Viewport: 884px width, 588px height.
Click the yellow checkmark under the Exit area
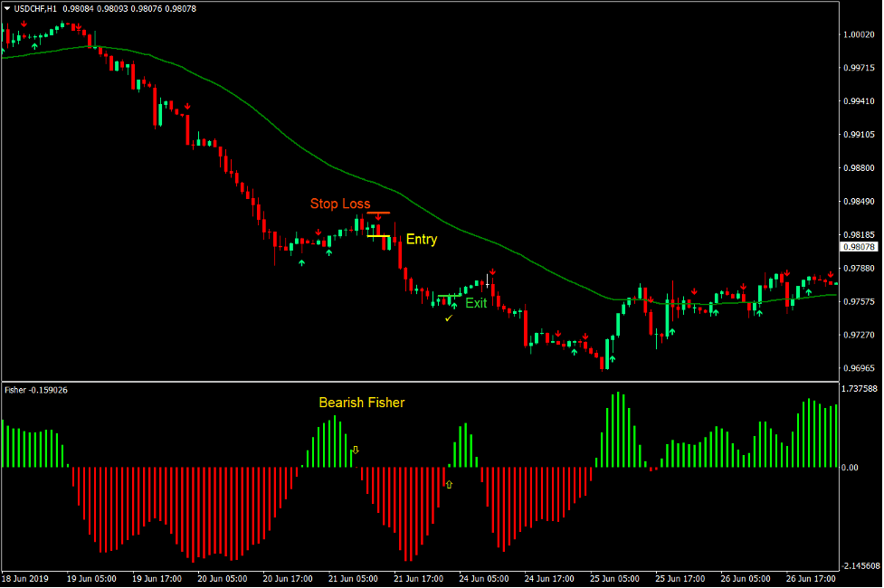448,318
